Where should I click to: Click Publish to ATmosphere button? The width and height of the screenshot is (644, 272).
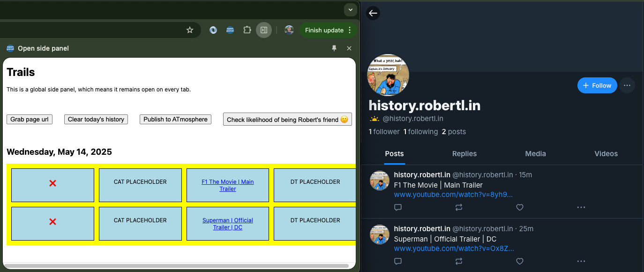coord(175,119)
